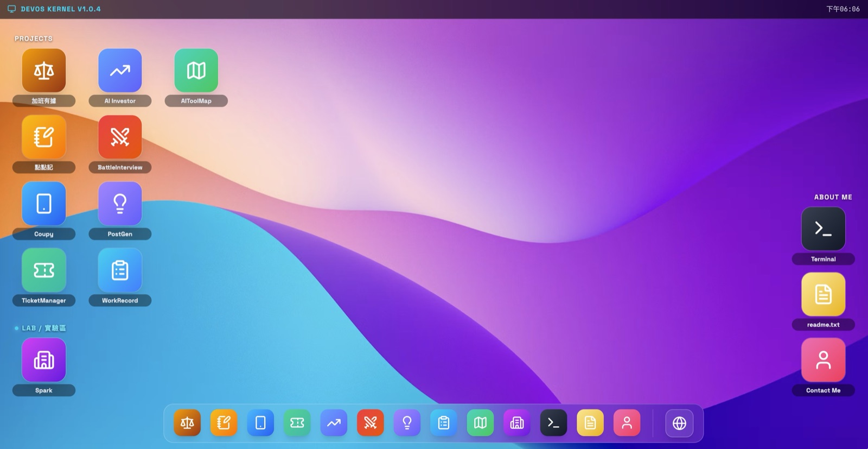Click the pink person icon in dock
The height and width of the screenshot is (449, 868).
coord(627,423)
